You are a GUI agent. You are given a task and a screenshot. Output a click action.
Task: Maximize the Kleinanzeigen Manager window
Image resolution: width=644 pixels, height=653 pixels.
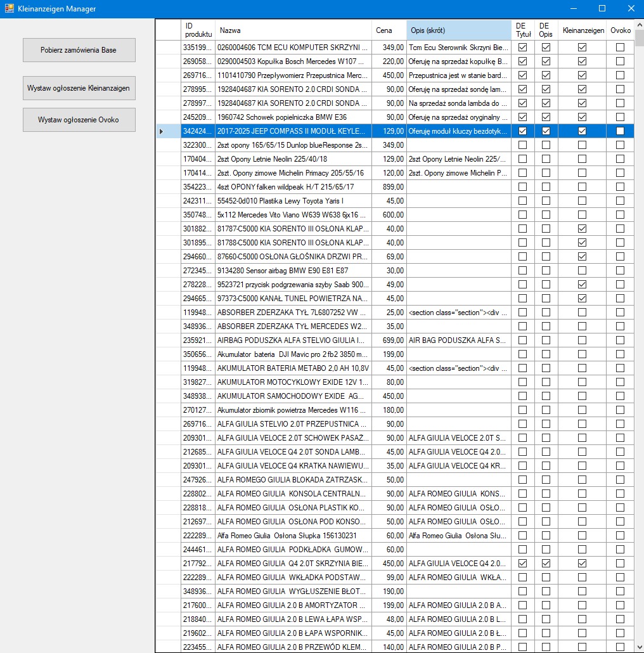(602, 8)
